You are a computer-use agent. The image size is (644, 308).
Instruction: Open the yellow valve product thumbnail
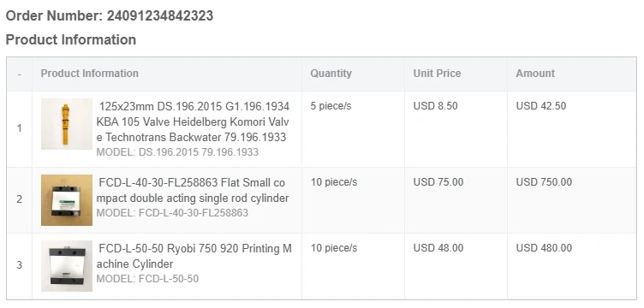[67, 124]
